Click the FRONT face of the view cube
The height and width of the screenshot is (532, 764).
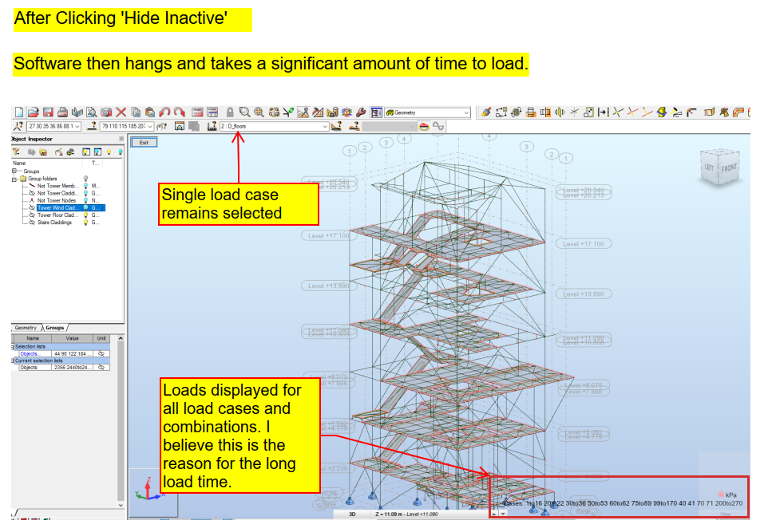pyautogui.click(x=729, y=167)
